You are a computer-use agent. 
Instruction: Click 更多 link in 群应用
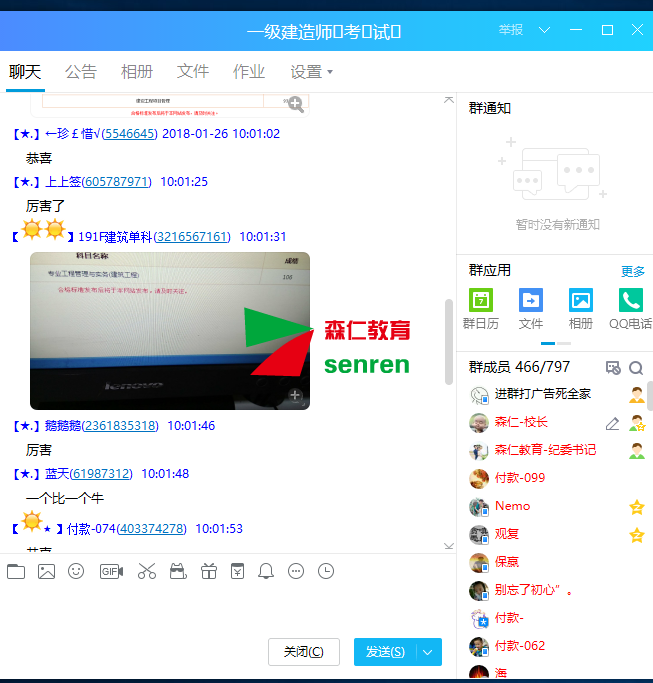pos(633,271)
